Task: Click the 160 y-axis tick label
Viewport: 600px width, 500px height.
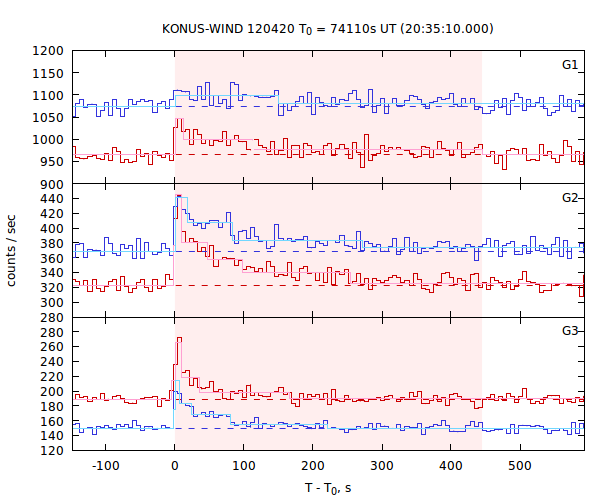Action: click(x=52, y=421)
